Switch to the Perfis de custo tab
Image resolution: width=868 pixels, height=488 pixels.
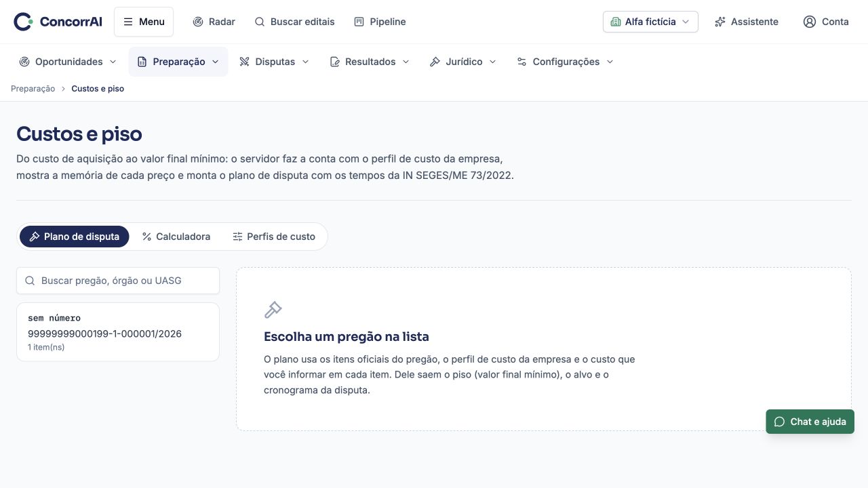click(274, 237)
